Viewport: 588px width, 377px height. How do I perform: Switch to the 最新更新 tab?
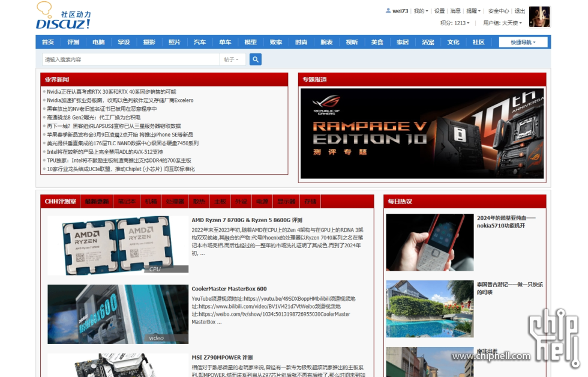97,202
